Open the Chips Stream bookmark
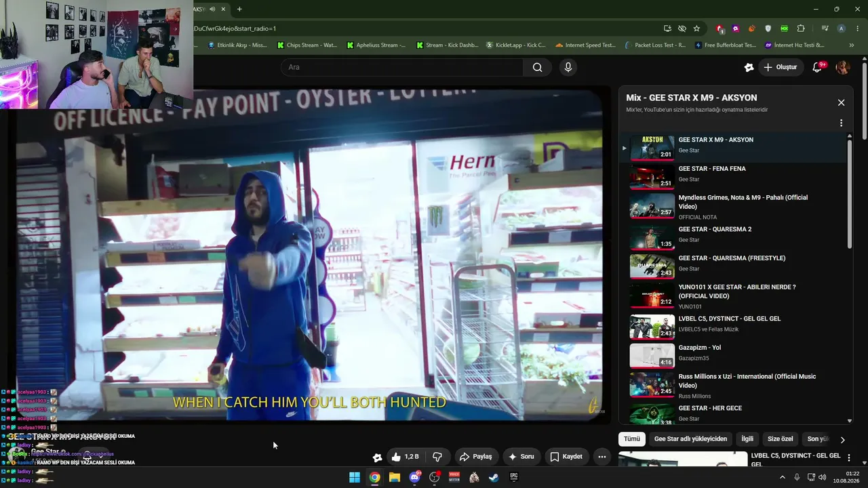 [307, 45]
